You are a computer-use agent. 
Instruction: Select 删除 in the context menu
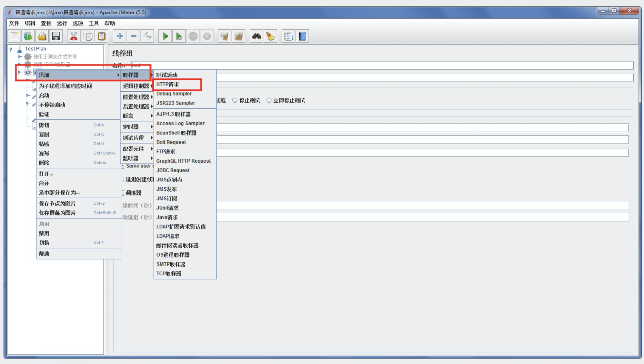(79, 163)
